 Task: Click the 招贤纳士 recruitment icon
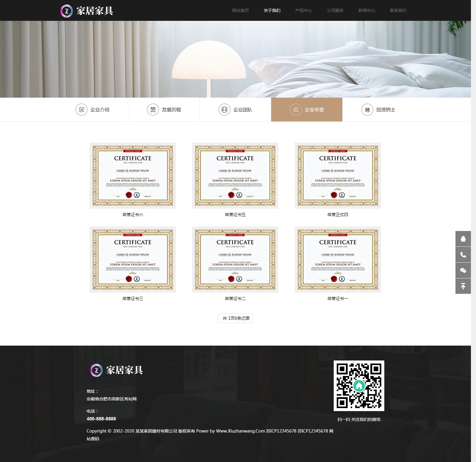click(367, 110)
